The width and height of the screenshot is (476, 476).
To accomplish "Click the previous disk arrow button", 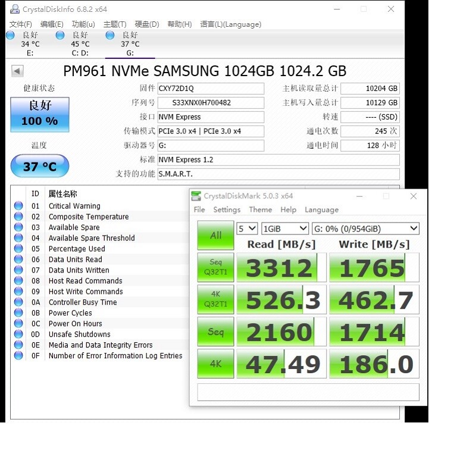I will click(x=17, y=71).
